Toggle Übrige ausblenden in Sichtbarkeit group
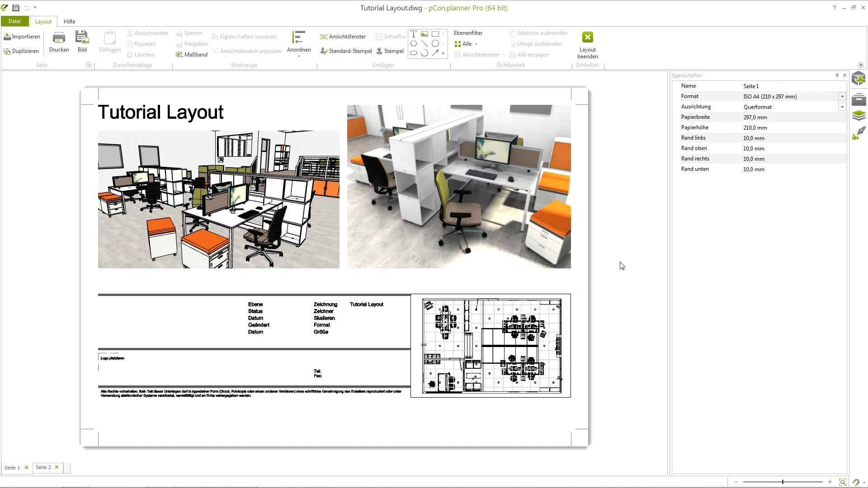 (536, 43)
